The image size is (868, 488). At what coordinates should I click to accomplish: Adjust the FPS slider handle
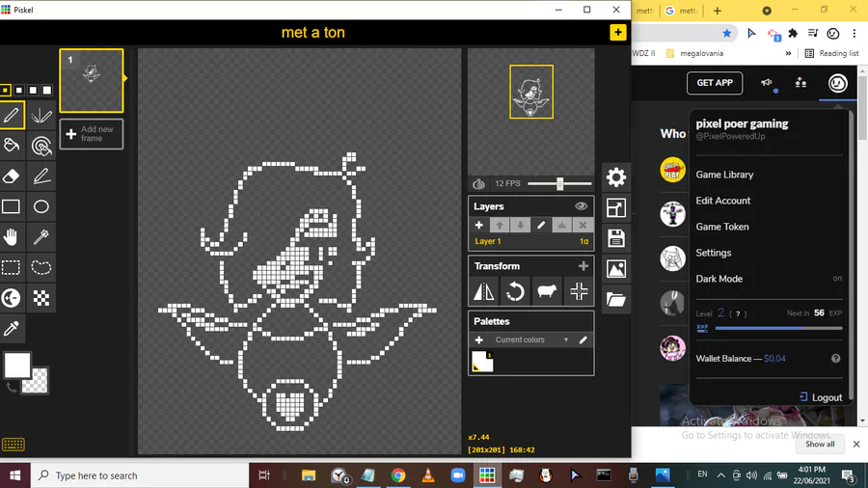(x=559, y=183)
